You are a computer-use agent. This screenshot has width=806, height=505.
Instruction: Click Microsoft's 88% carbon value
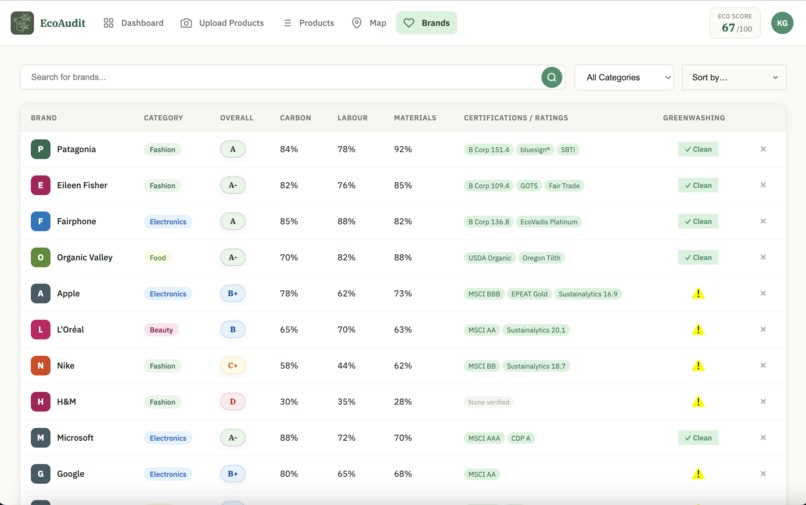[x=289, y=438]
